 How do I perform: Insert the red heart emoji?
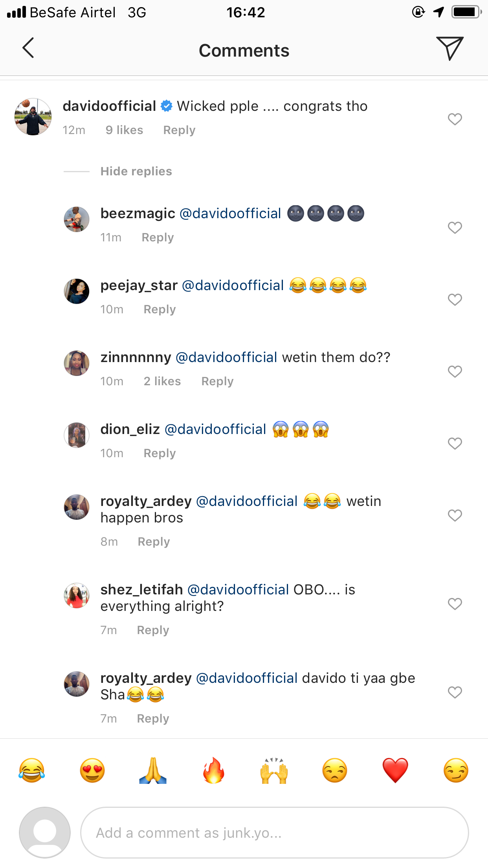pos(395,771)
